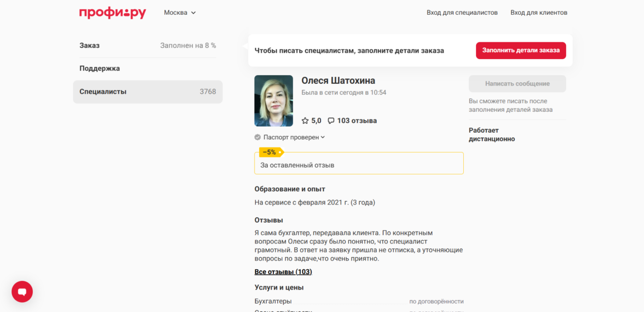
Task: Open the red chat support widget
Action: pos(22,292)
